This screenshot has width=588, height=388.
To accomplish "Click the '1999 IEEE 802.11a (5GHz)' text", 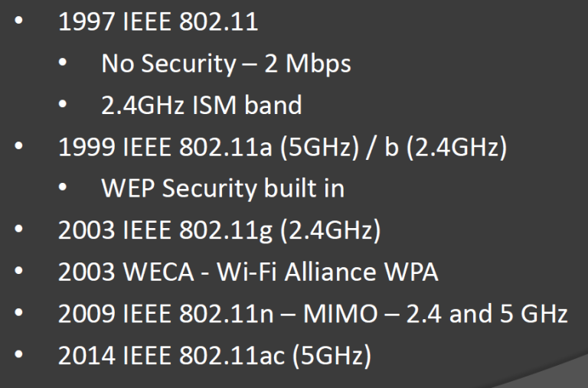I will click(208, 147).
